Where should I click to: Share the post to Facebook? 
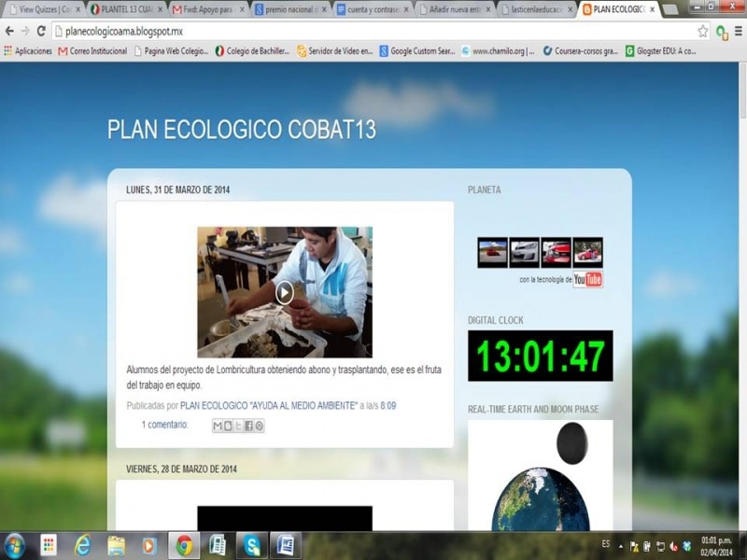coord(248,425)
